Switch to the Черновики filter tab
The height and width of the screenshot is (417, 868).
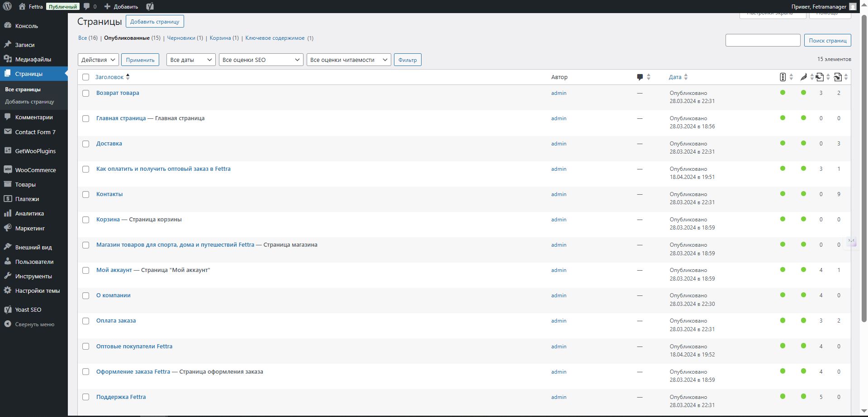[x=181, y=38]
